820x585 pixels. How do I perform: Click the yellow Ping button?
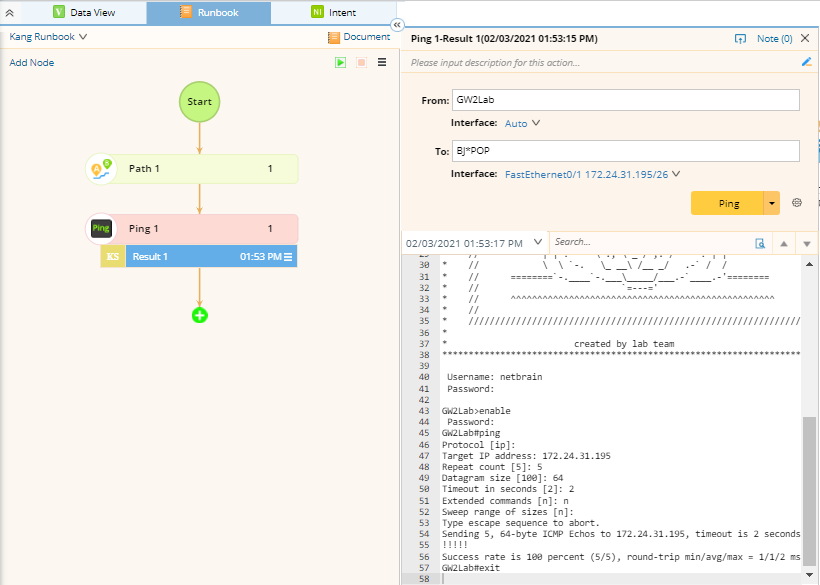click(728, 203)
